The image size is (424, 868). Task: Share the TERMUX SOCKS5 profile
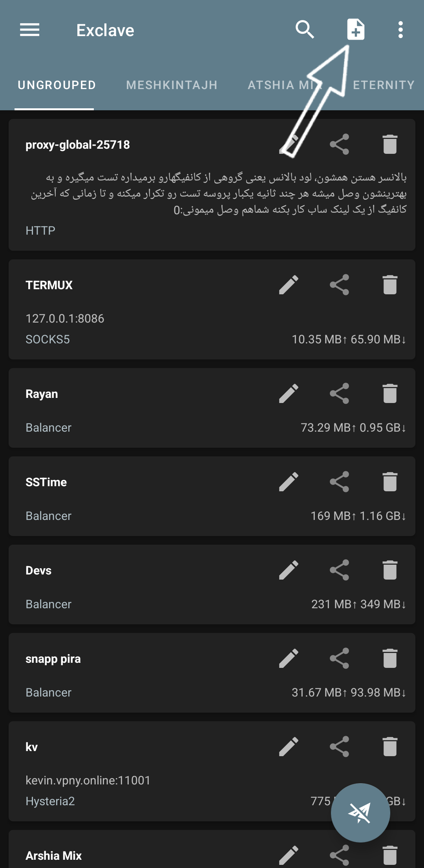[340, 285]
